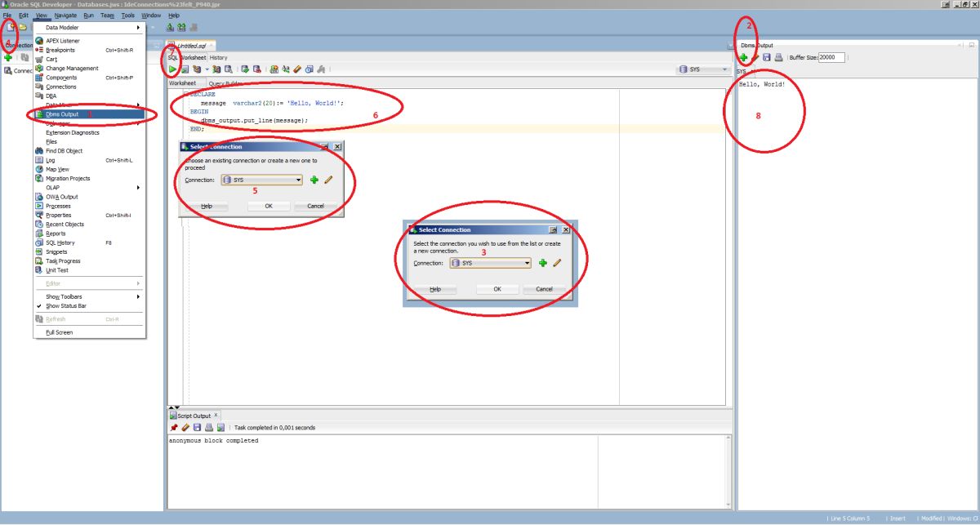The height and width of the screenshot is (525, 980).
Task: Click Cancel in center Select Connection dialog
Action: 544,289
